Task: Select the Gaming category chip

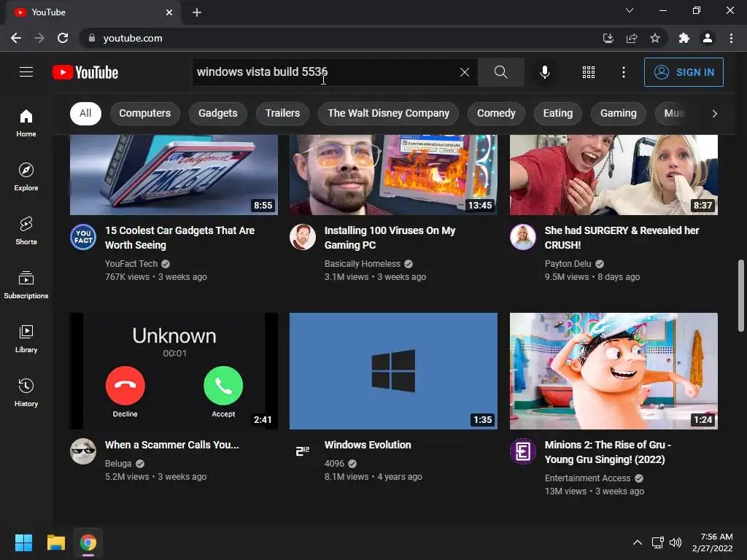Action: click(618, 113)
